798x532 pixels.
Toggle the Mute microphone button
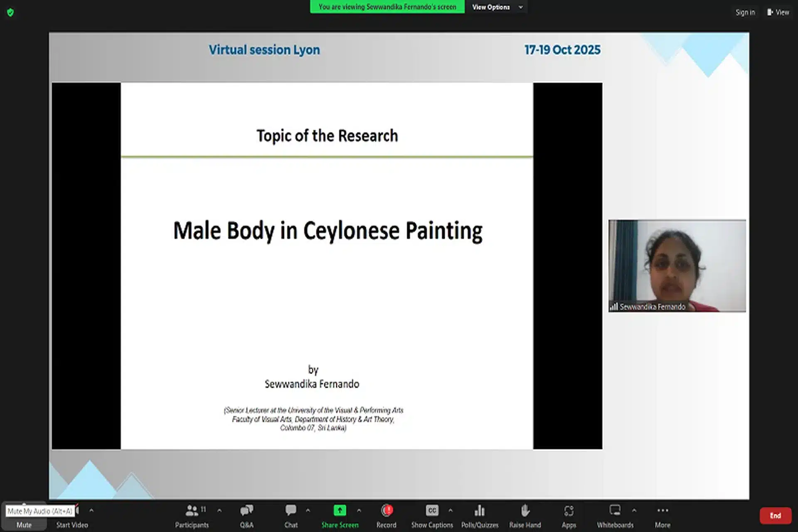[24, 525]
